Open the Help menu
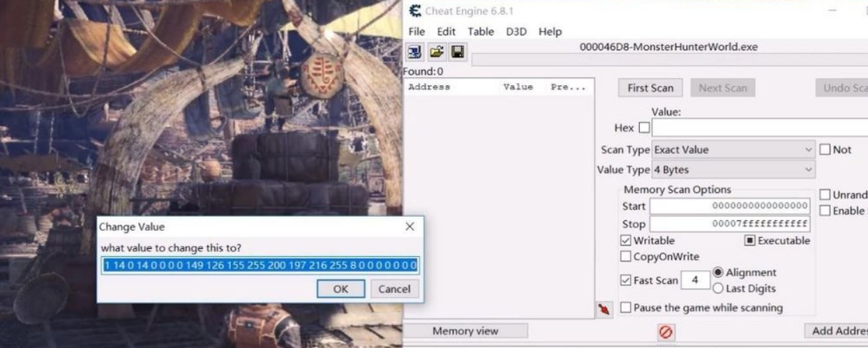868x348 pixels. 550,32
